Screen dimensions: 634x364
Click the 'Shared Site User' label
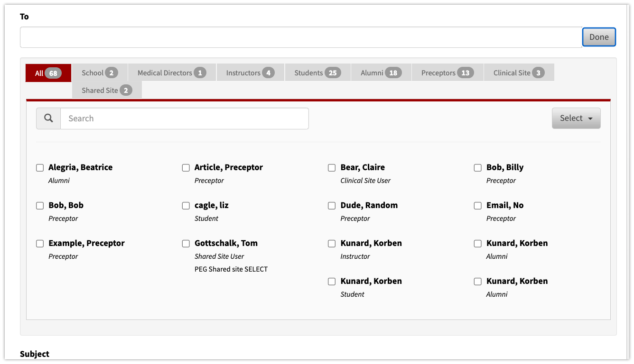pos(219,256)
